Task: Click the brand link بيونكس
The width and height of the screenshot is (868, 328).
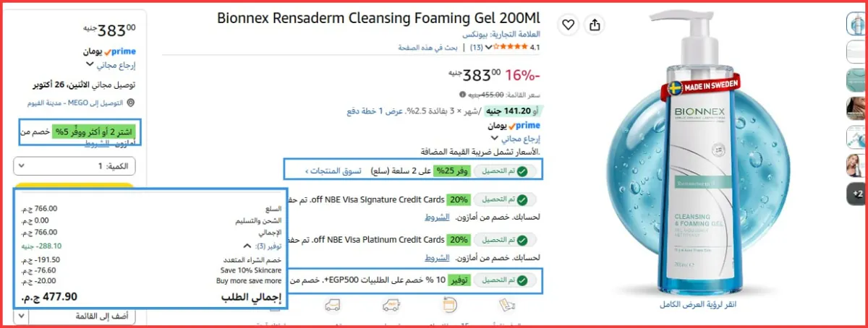Action: [x=475, y=35]
